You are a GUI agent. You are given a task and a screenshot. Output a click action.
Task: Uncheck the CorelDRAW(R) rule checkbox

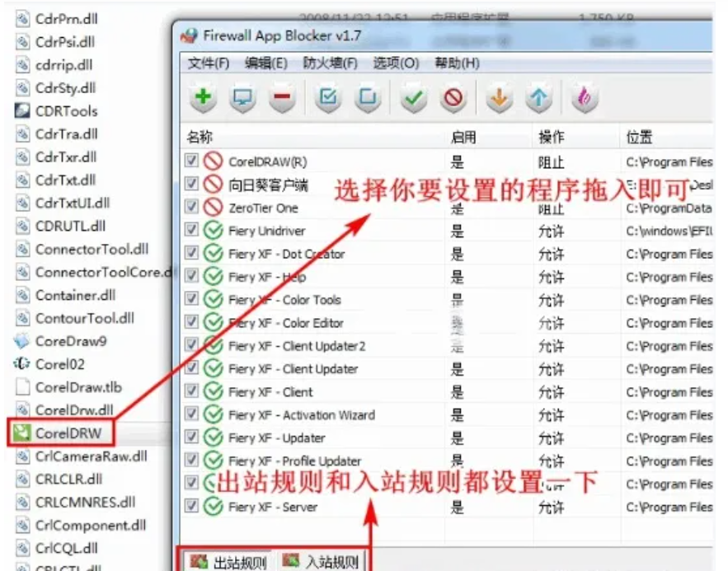[x=191, y=161]
